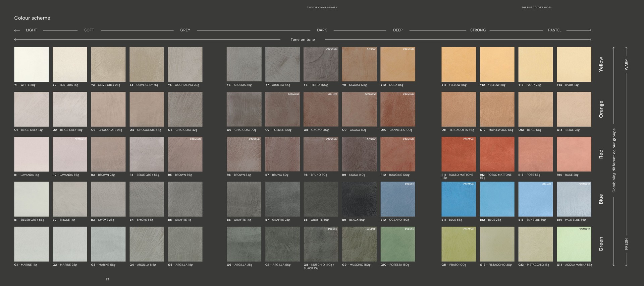Select the PASTEL range header
The width and height of the screenshot is (644, 286).
554,30
